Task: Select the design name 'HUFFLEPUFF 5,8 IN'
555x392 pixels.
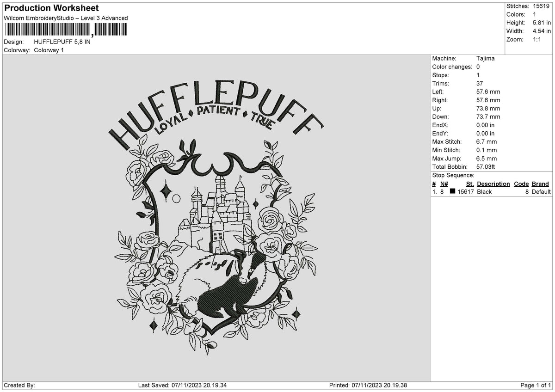Action: pos(62,42)
